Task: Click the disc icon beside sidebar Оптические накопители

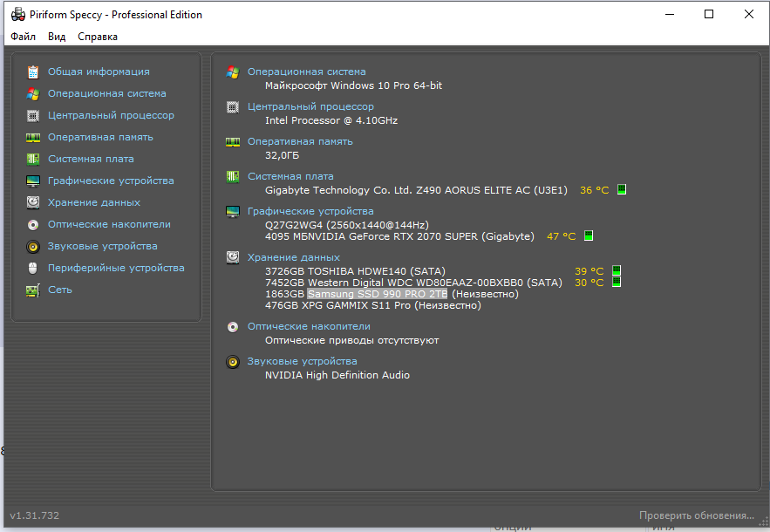Action: 33,224
